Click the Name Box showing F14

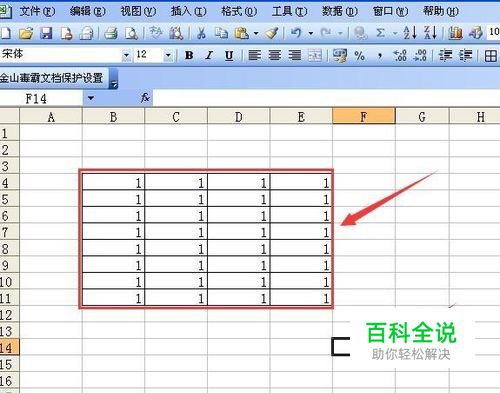tap(41, 98)
